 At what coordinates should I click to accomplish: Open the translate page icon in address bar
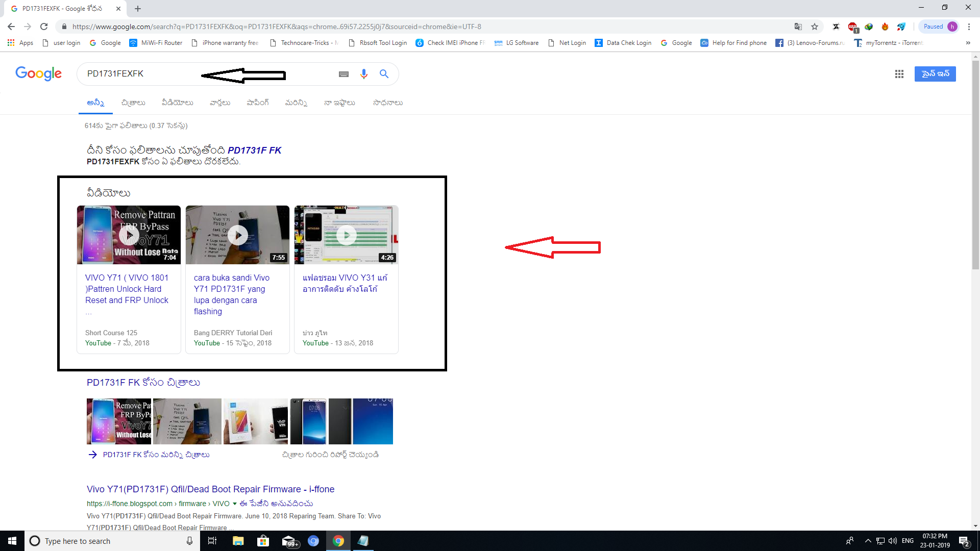798,27
